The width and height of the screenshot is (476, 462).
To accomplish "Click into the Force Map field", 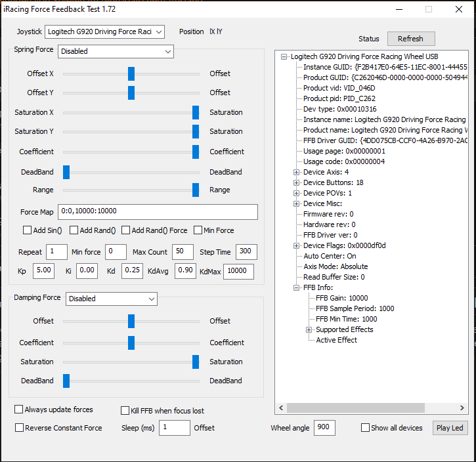I will pyautogui.click(x=158, y=212).
